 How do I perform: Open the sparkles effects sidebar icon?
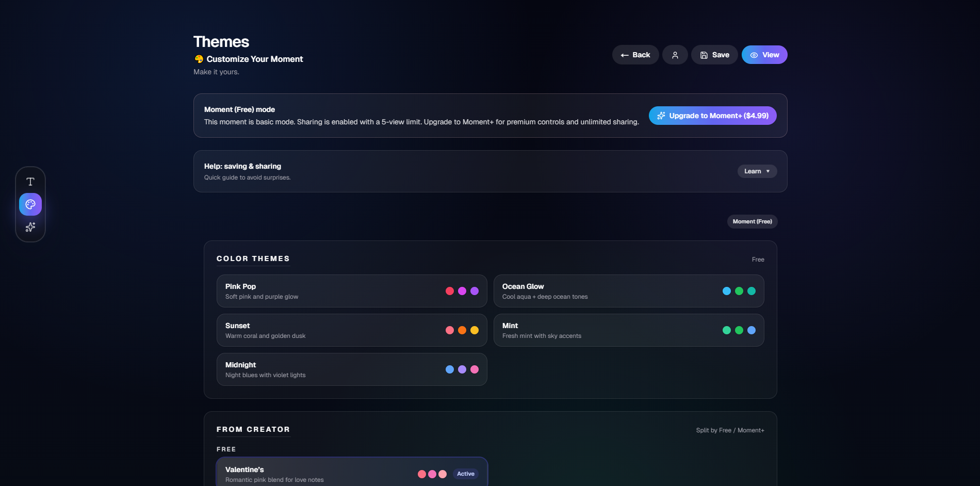point(30,227)
